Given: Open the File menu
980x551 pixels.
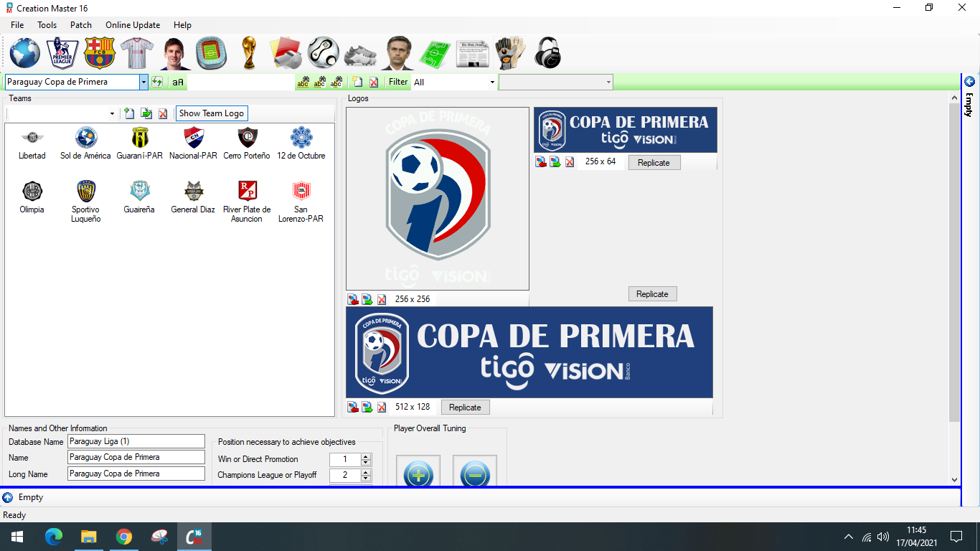Looking at the screenshot, I should pos(17,25).
